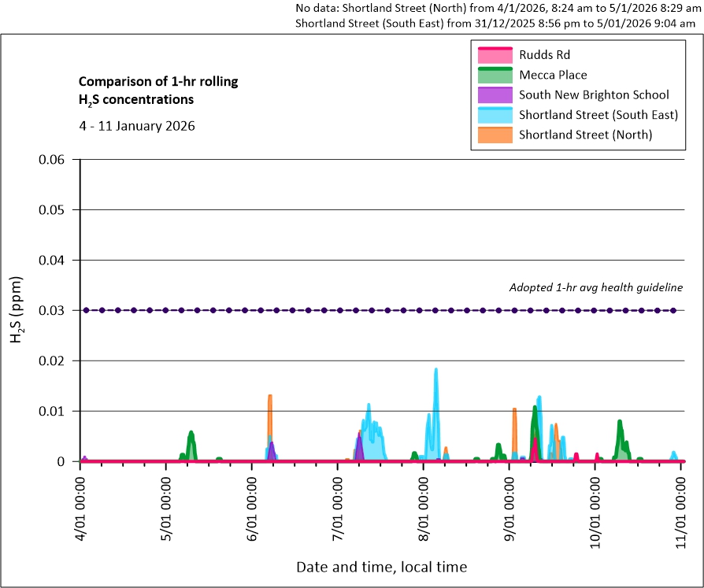Click the Mecca Place legend label
Viewport: 704px width, 588px height.
coord(552,75)
